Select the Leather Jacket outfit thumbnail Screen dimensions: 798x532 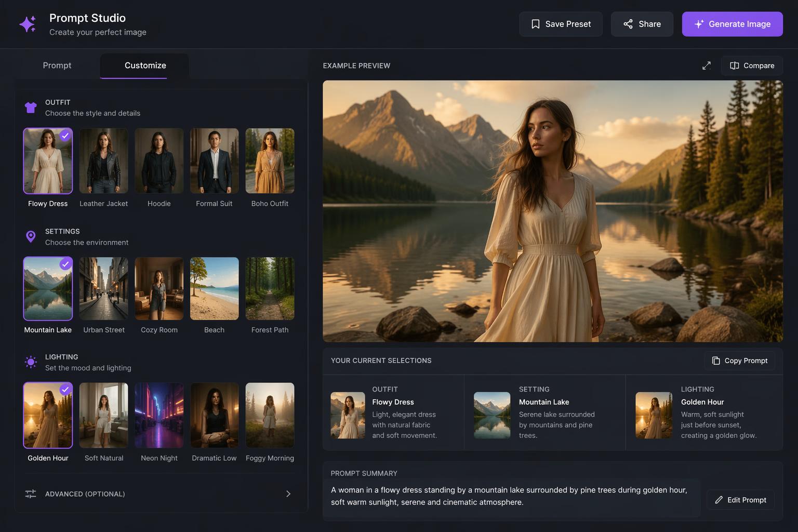click(x=103, y=161)
